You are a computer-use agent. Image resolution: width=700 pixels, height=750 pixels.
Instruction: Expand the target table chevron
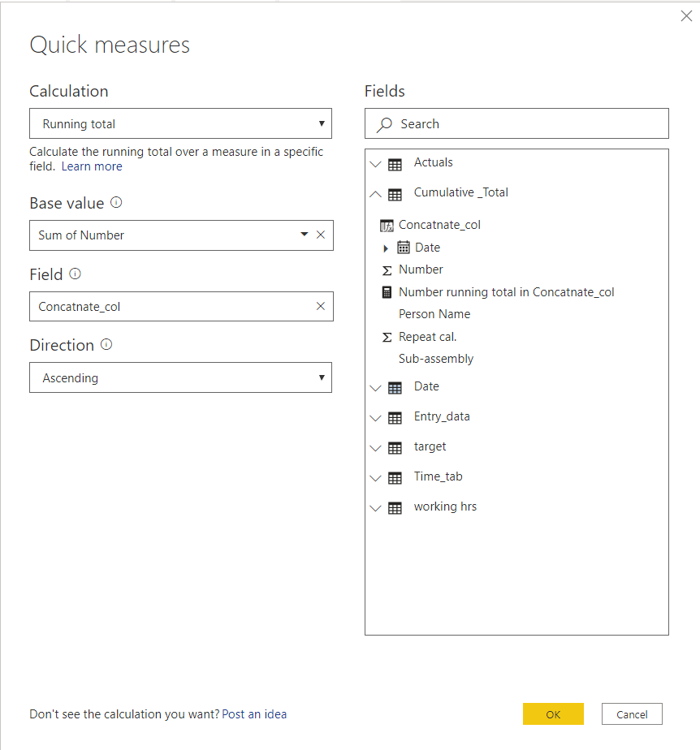click(376, 448)
